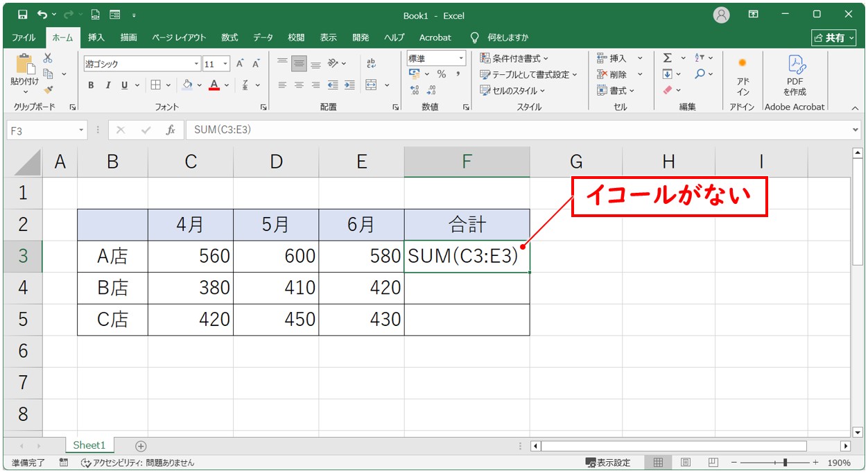Open the 数式 ribbon tab
This screenshot has width=868, height=473.
tap(229, 37)
